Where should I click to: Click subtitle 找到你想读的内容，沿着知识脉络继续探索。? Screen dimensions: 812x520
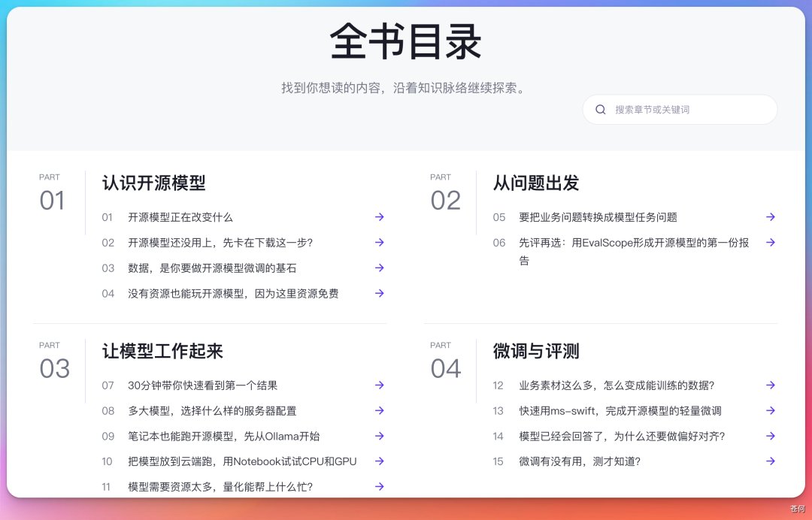pos(405,88)
